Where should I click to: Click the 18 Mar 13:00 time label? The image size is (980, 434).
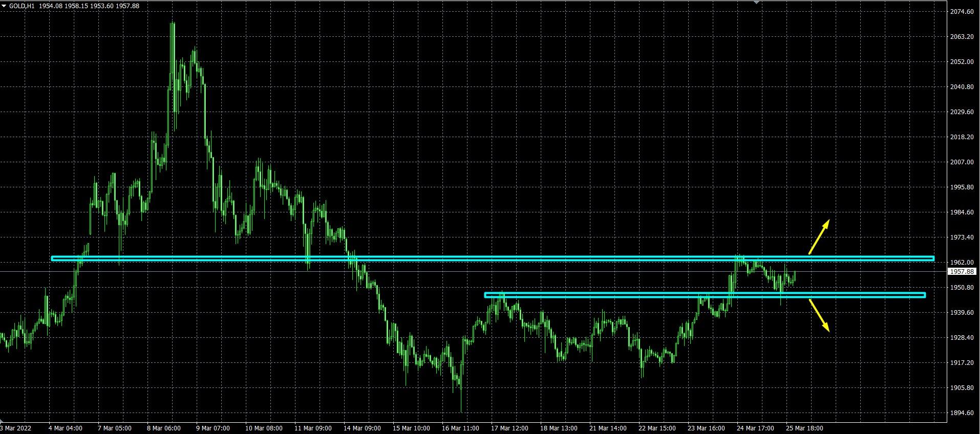(x=558, y=428)
